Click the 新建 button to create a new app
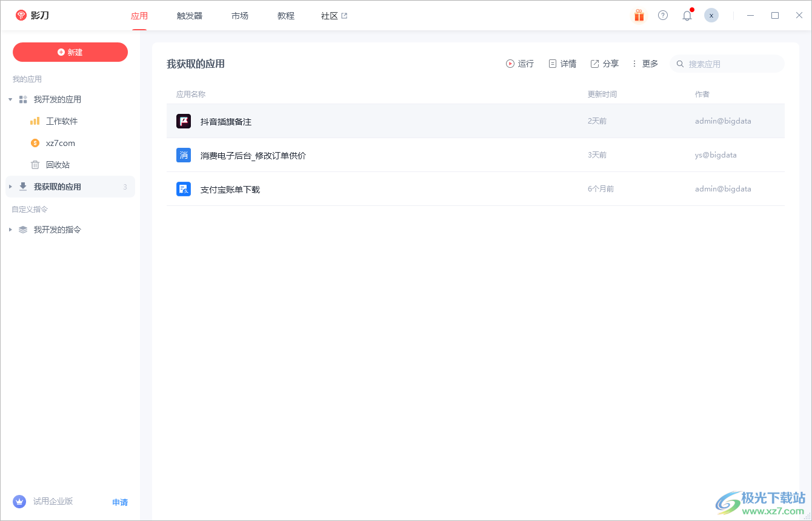Image resolution: width=812 pixels, height=521 pixels. pyautogui.click(x=70, y=52)
